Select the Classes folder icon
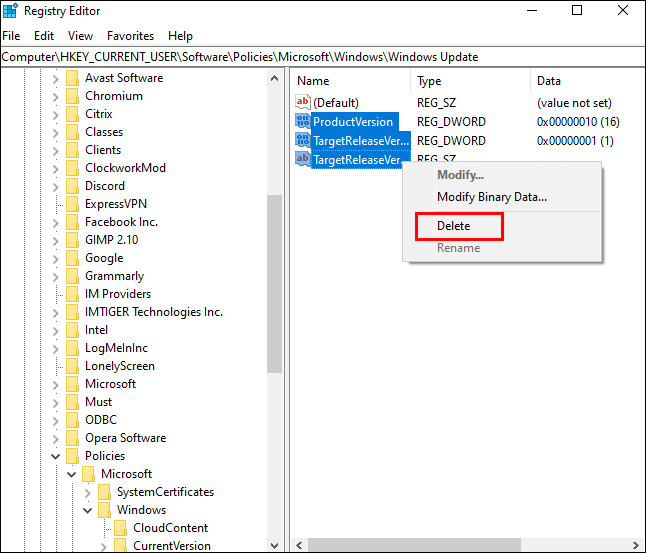This screenshot has width=646, height=553. click(73, 132)
